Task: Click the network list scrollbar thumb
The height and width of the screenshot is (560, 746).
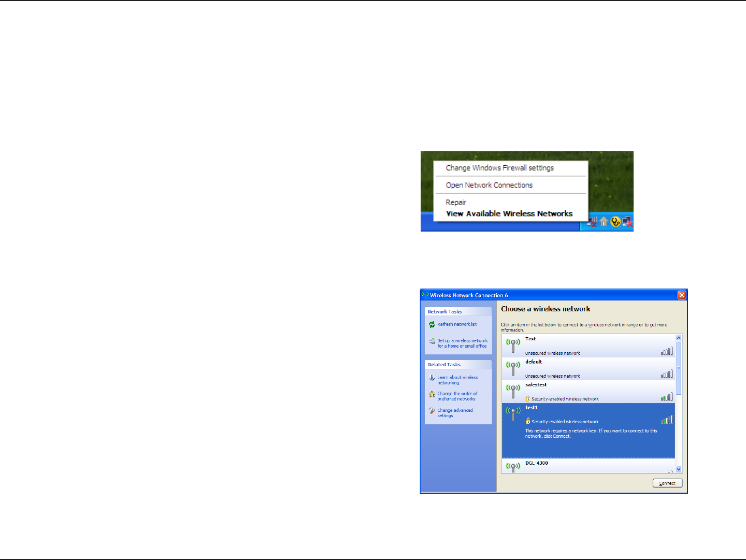Action: pyautogui.click(x=679, y=367)
